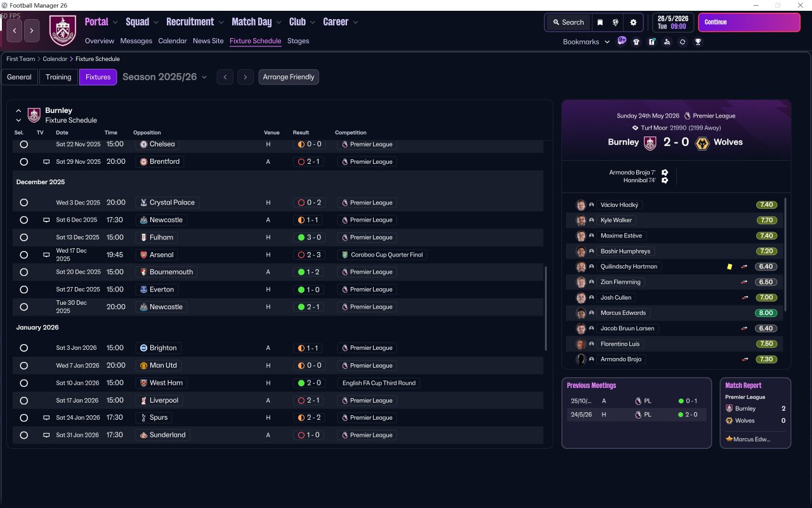The height and width of the screenshot is (508, 812).
Task: Click Chelsea club badge in fixture list
Action: tap(143, 144)
